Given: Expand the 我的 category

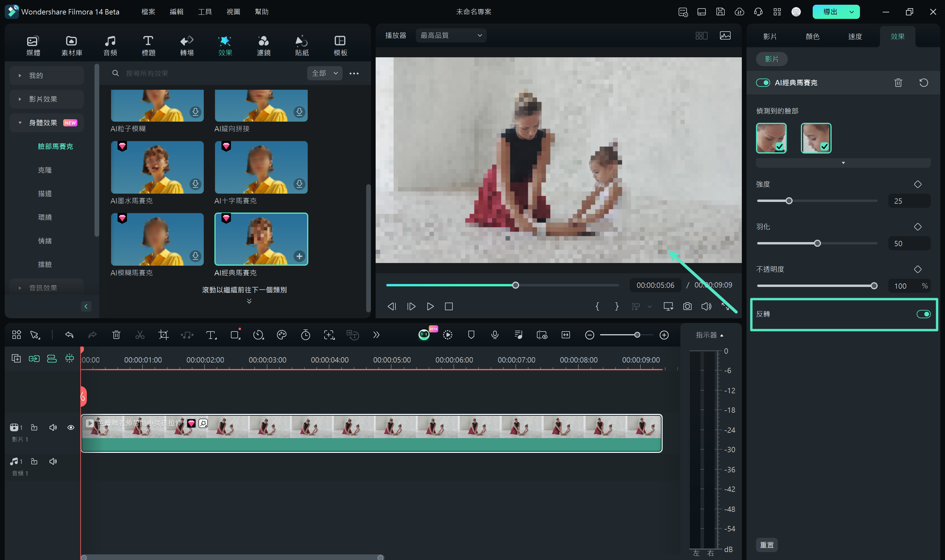Looking at the screenshot, I should pyautogui.click(x=19, y=76).
